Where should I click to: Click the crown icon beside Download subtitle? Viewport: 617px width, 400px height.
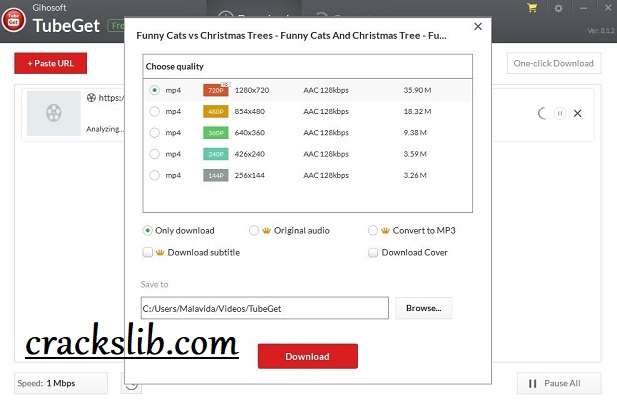tap(160, 253)
